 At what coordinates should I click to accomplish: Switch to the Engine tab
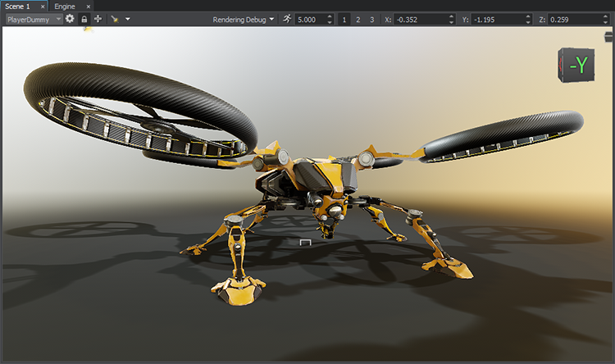pyautogui.click(x=65, y=6)
